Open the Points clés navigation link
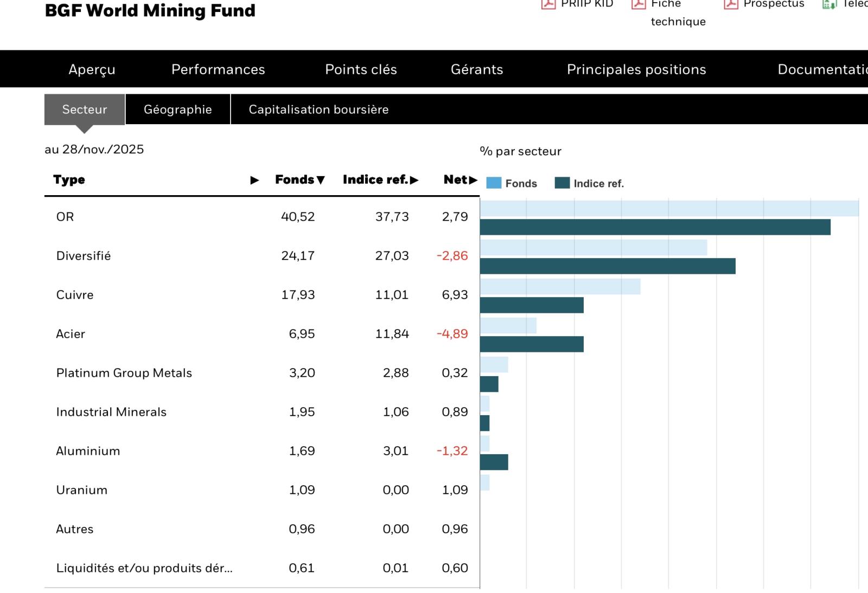The width and height of the screenshot is (868, 593). point(361,69)
